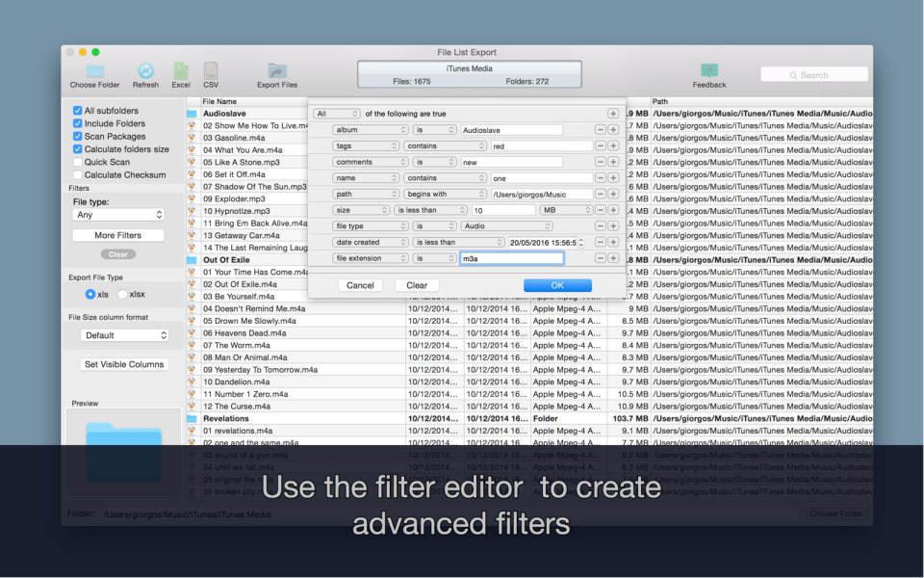The width and height of the screenshot is (924, 578).
Task: Click the CSV export toolbar icon
Action: (211, 71)
